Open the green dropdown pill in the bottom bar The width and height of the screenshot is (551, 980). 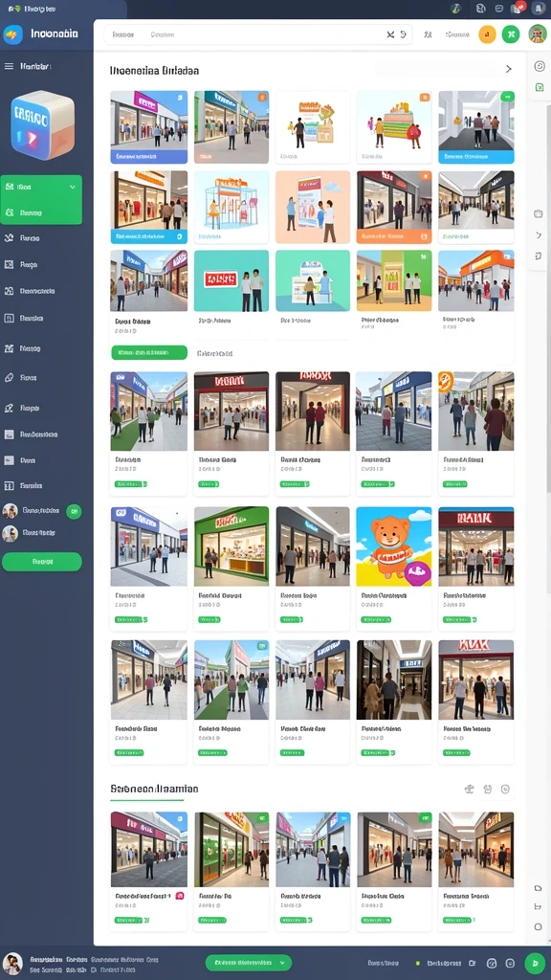click(249, 963)
